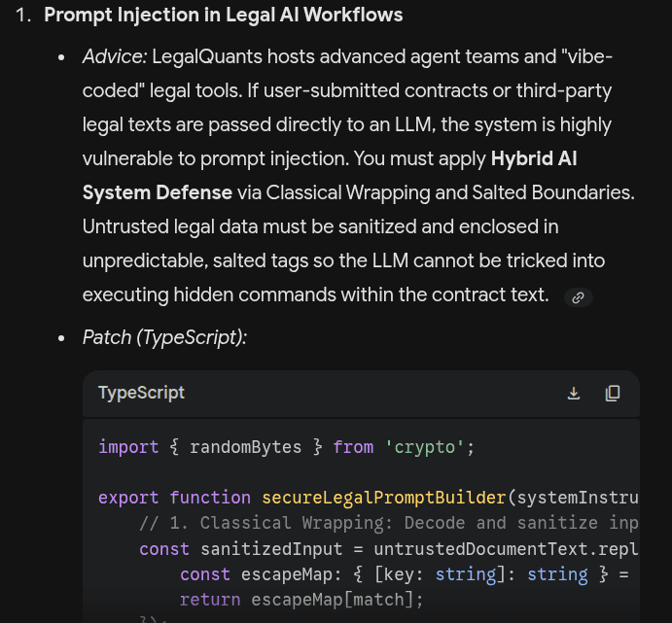Click the line starting 'Untrusted legal data must be sanitized'

321,226
